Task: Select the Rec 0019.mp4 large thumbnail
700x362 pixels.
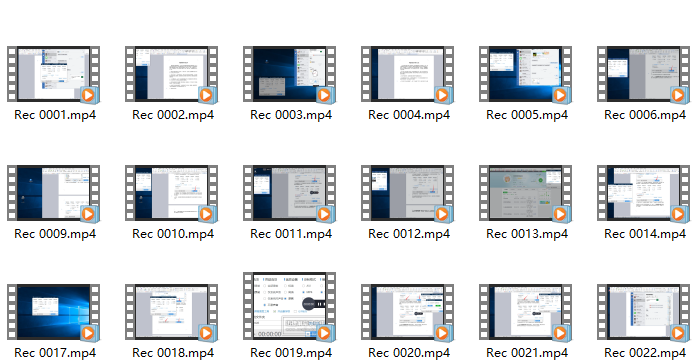Action: (x=289, y=306)
